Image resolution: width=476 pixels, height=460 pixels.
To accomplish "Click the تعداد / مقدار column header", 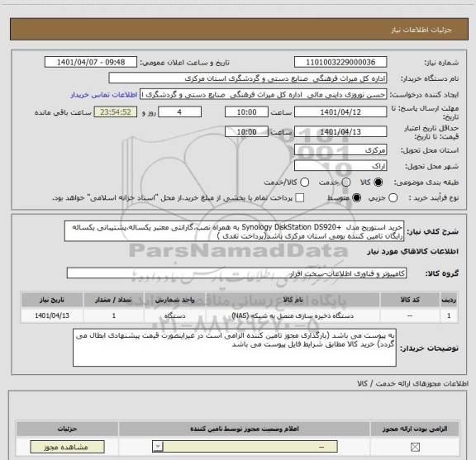I will (x=113, y=300).
